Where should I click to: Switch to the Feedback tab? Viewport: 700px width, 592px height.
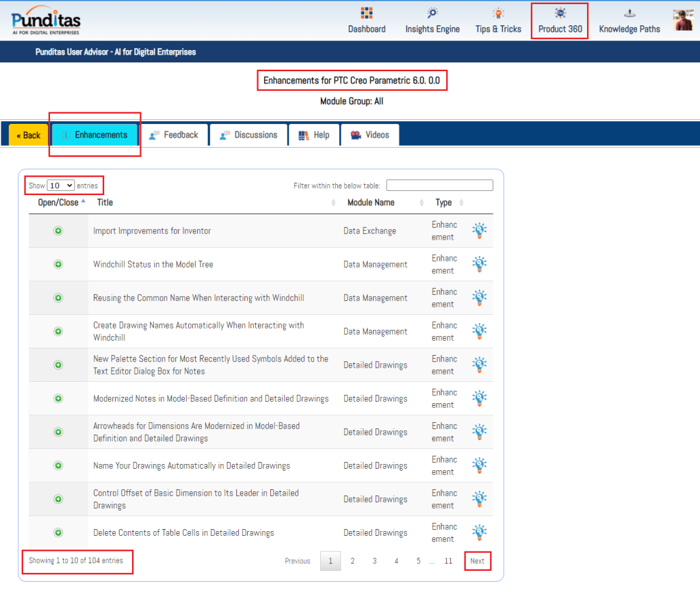tap(174, 135)
